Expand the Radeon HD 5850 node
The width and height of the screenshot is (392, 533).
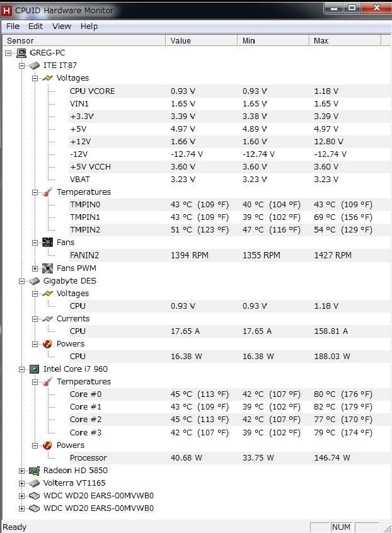22,471
